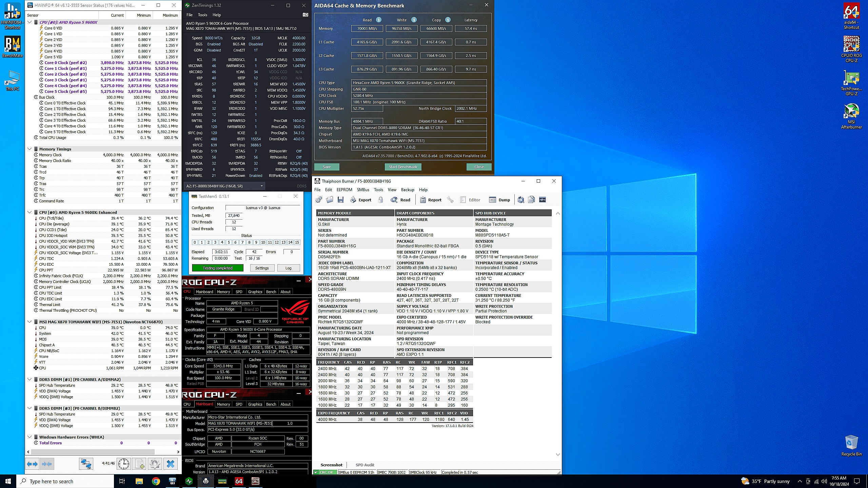Click the Read button in Thaiphoon Burner
The image size is (868, 488).
400,200
